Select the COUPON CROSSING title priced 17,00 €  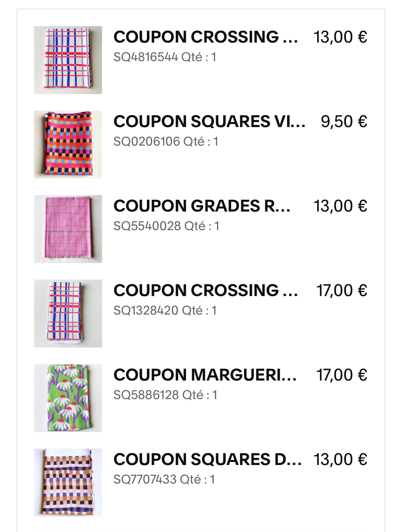(205, 291)
